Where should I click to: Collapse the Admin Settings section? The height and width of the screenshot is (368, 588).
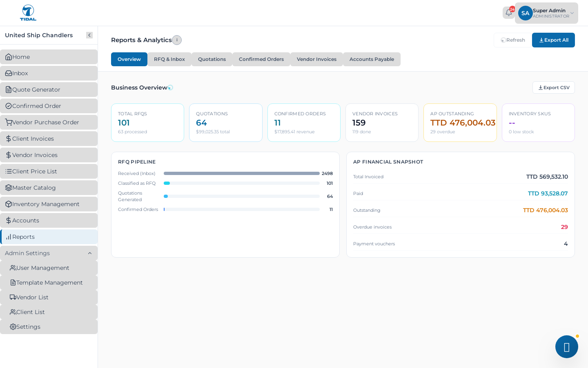tap(49, 253)
